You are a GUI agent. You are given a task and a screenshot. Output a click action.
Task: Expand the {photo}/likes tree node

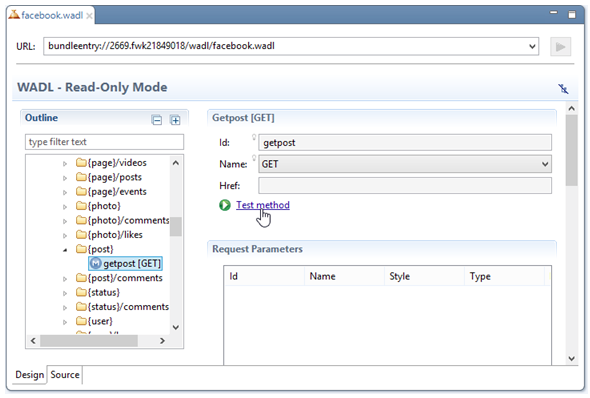(x=65, y=235)
